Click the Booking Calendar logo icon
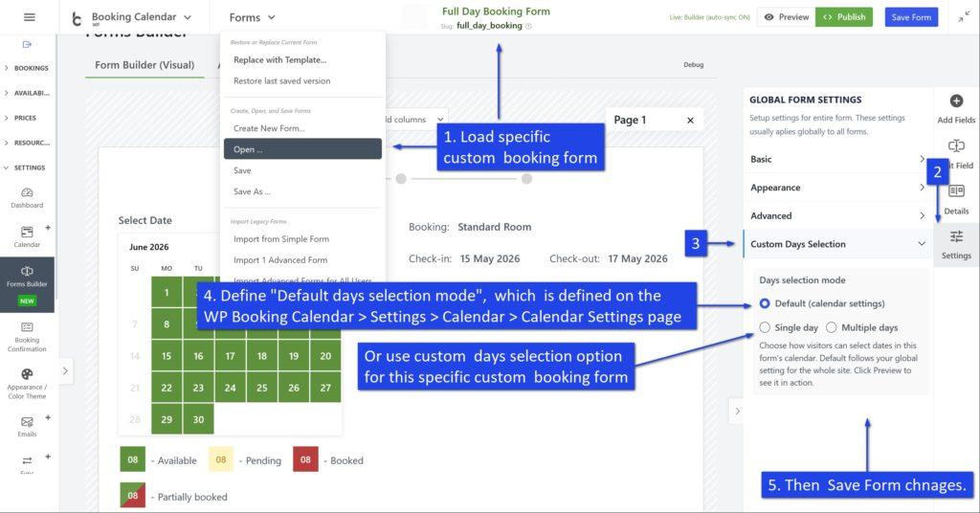 tap(77, 19)
